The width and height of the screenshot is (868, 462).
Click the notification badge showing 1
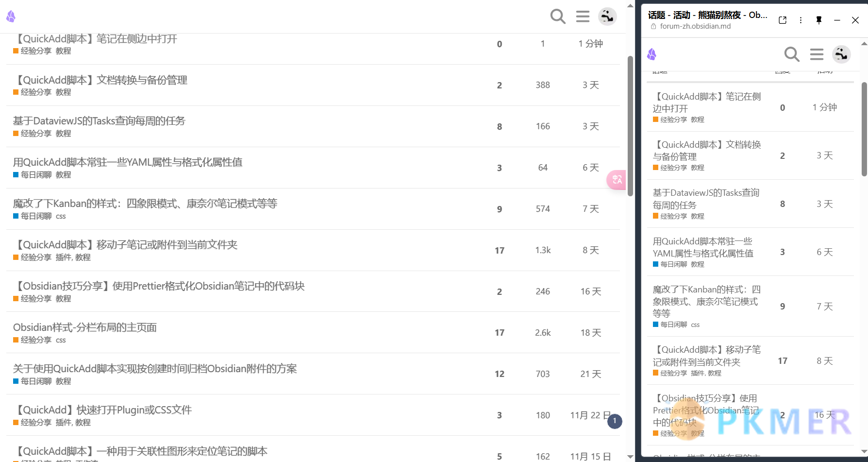[615, 421]
